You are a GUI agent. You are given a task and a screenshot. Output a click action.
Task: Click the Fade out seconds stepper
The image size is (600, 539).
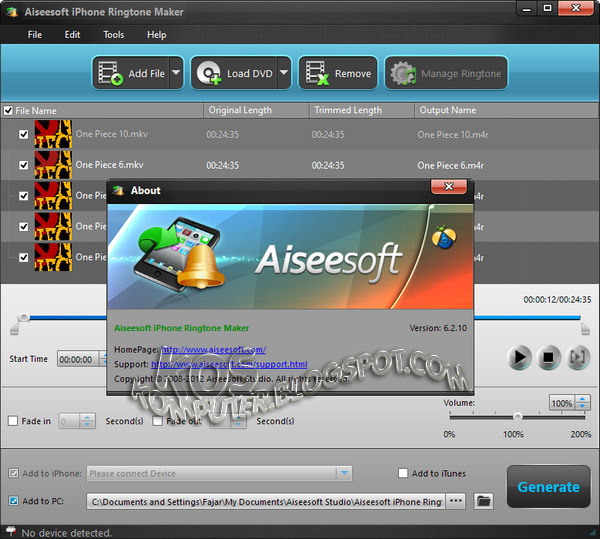click(x=238, y=421)
